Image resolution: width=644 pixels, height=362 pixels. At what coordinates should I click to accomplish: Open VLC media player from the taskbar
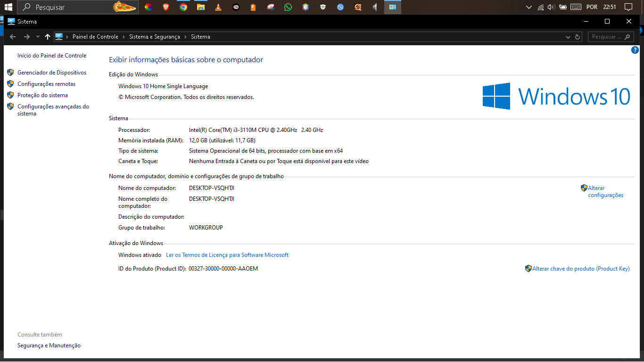pos(218,7)
